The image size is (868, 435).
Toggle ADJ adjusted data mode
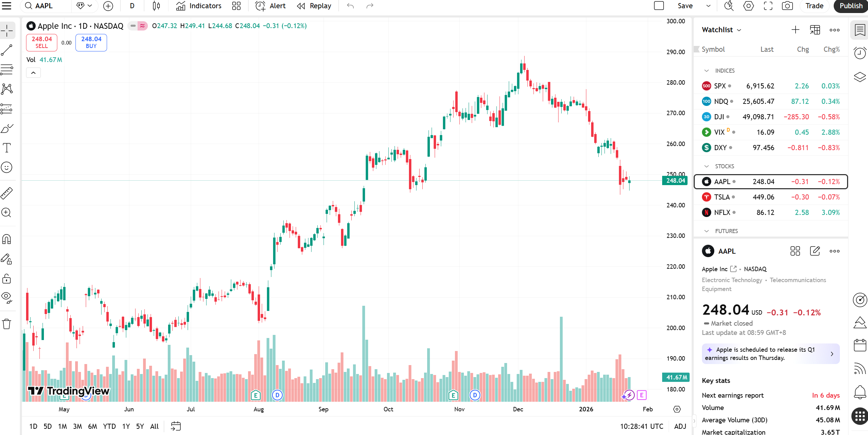680,426
